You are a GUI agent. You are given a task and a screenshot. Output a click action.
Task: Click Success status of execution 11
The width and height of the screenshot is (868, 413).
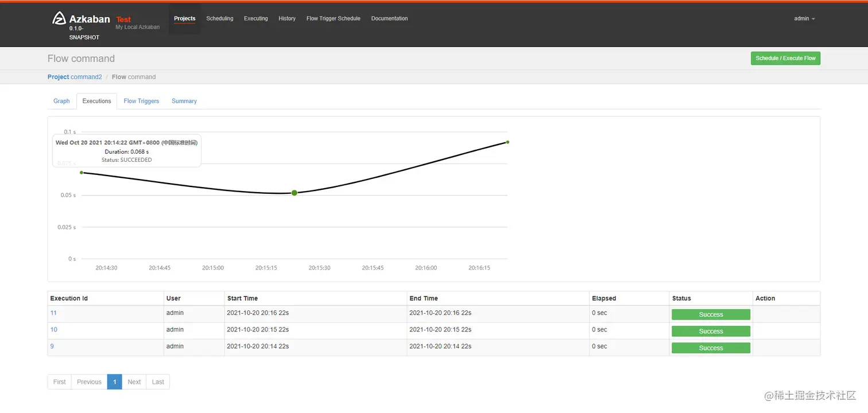pyautogui.click(x=711, y=314)
